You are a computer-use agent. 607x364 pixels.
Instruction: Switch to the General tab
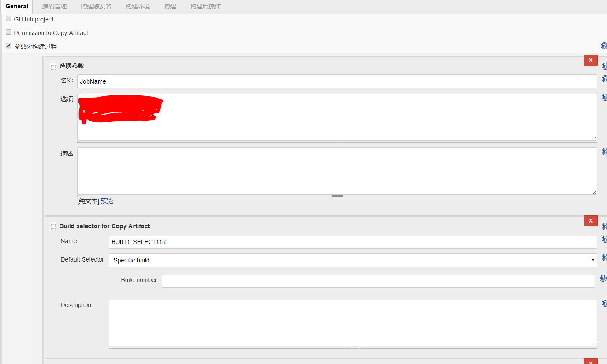(17, 7)
